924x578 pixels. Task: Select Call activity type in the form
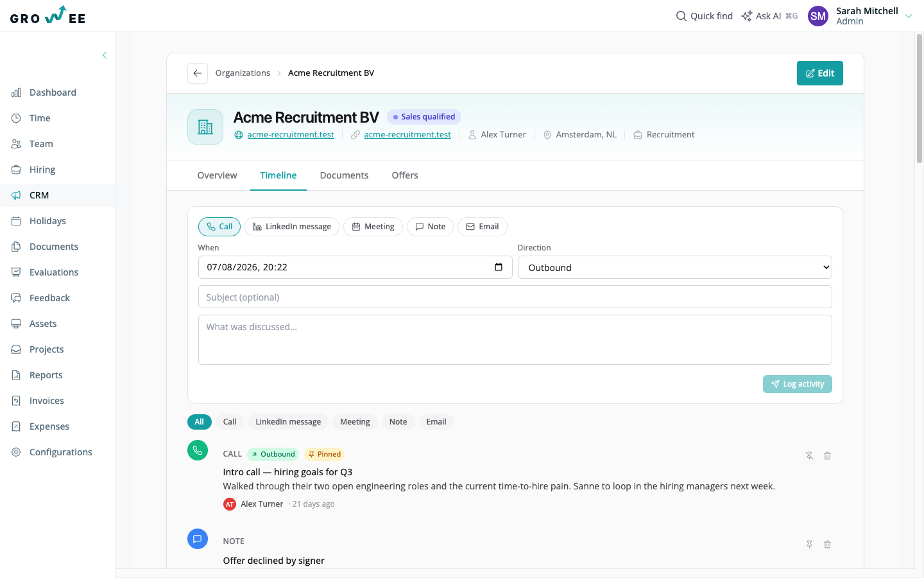[x=219, y=227]
